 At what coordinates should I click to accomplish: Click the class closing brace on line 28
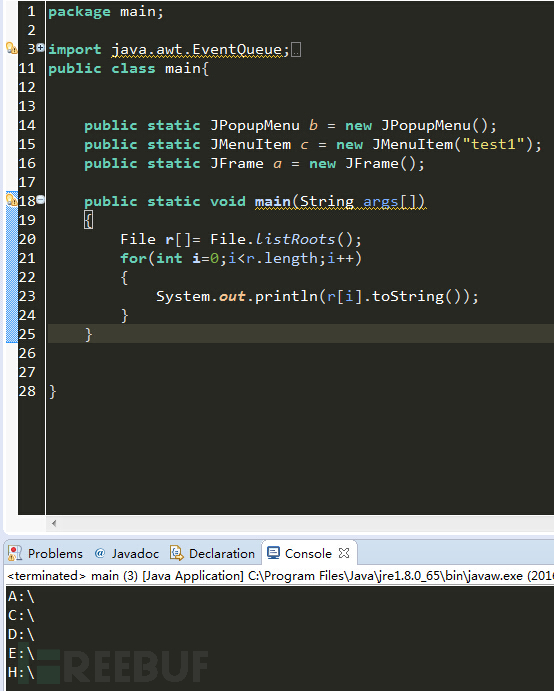click(x=52, y=392)
